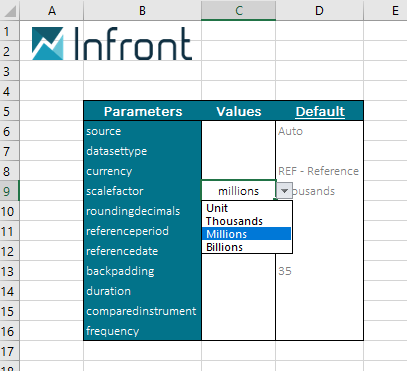The height and width of the screenshot is (371, 407).
Task: Click the Auto default cell
Action: [319, 131]
